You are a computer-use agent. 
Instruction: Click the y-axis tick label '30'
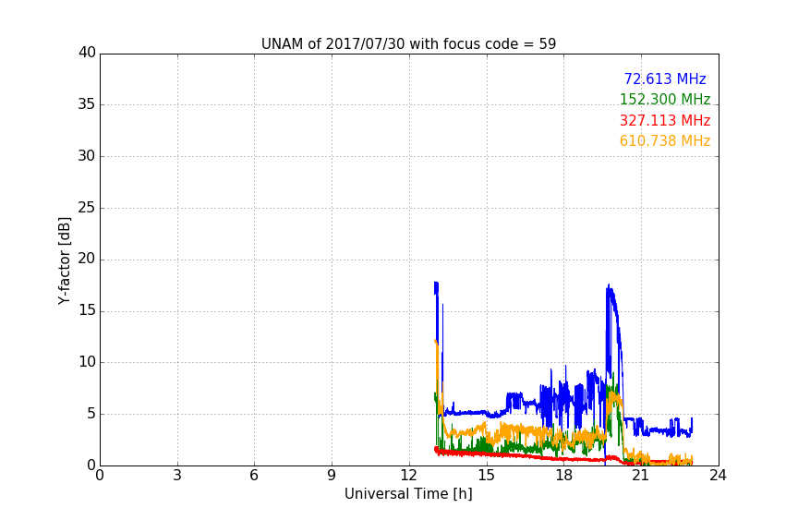[87, 156]
